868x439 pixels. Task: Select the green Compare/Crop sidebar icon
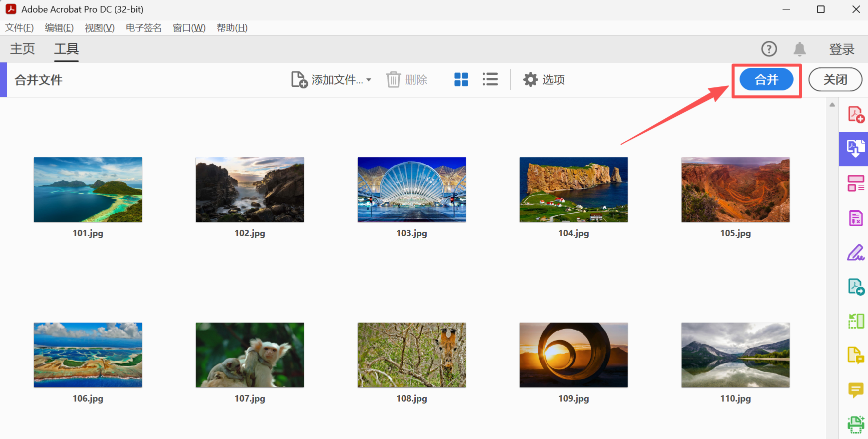(856, 321)
